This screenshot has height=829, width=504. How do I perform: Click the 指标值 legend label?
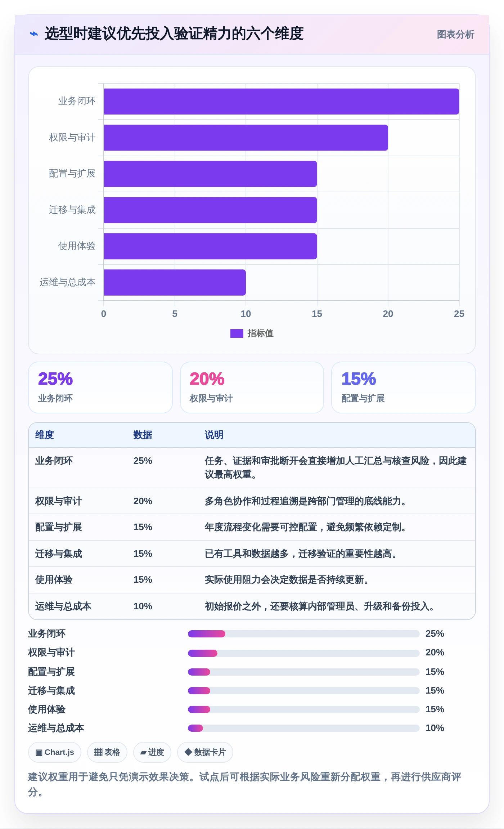pos(260,333)
